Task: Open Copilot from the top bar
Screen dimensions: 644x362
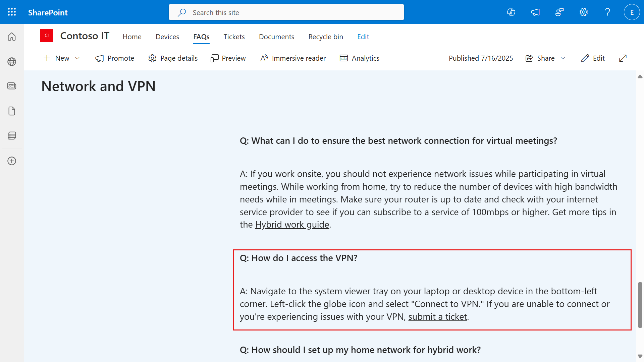Action: click(x=511, y=12)
